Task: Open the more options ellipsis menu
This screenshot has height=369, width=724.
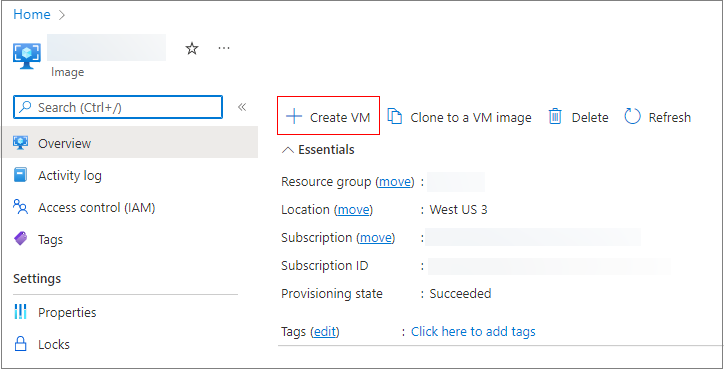Action: pyautogui.click(x=224, y=48)
